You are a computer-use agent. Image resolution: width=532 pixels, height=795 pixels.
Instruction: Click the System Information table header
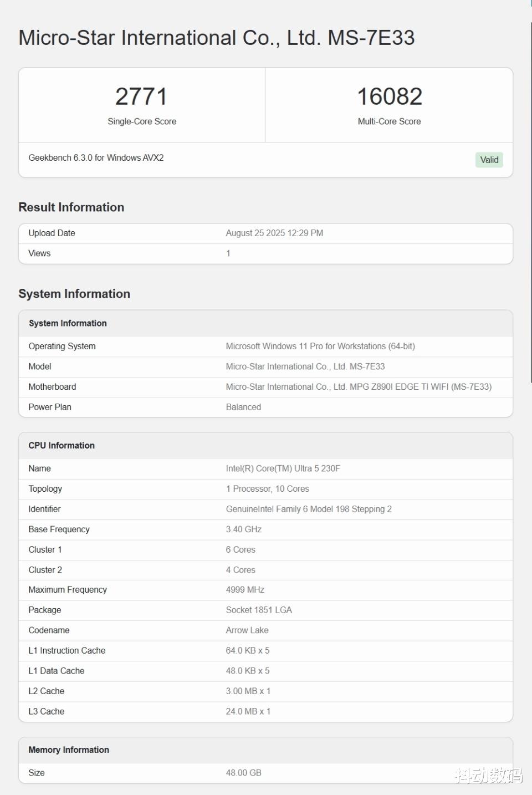(68, 323)
